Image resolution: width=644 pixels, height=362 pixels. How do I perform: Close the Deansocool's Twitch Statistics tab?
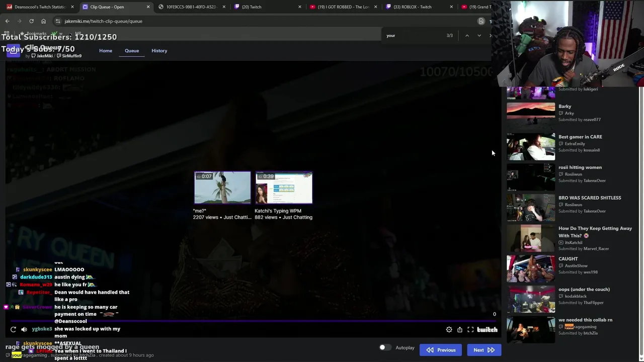72,7
